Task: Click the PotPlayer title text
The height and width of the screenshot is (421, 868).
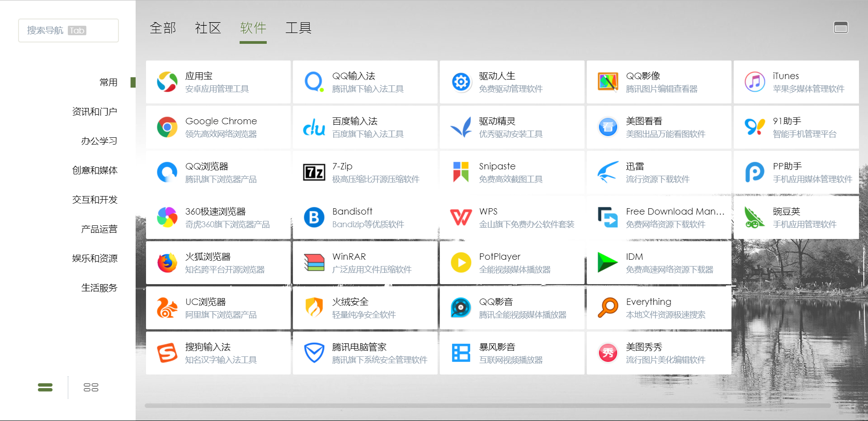Action: point(500,257)
